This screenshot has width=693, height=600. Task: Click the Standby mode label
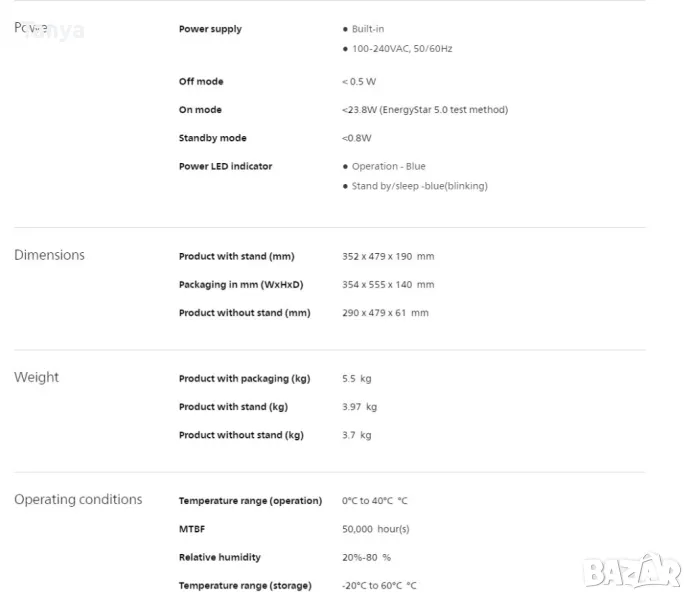[x=212, y=138]
